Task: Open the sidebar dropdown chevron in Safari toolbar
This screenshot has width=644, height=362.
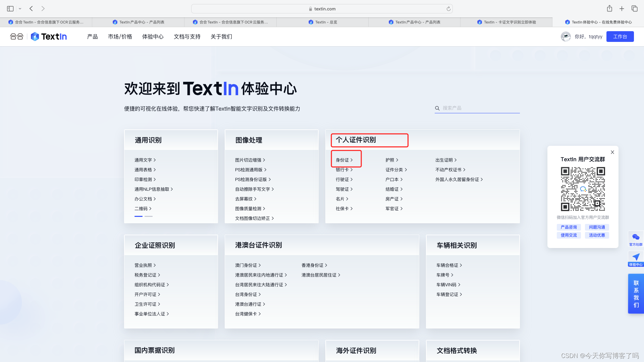Action: (x=20, y=9)
